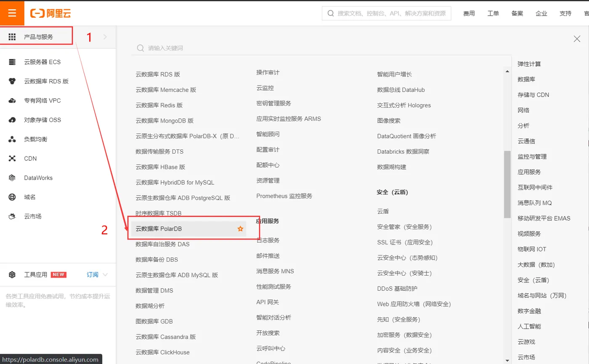Open 数据传输服务 DTS
Viewport: 589px width, 364px height.
coord(159,151)
